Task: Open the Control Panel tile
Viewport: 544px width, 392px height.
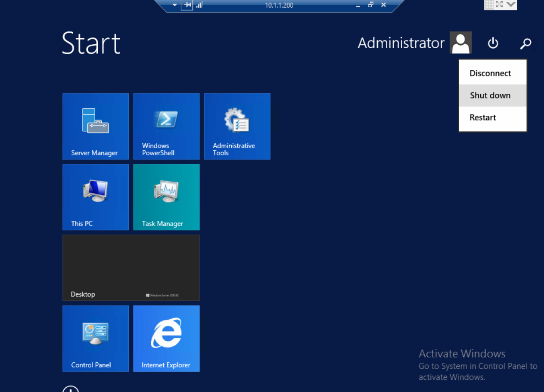Action: click(x=96, y=339)
